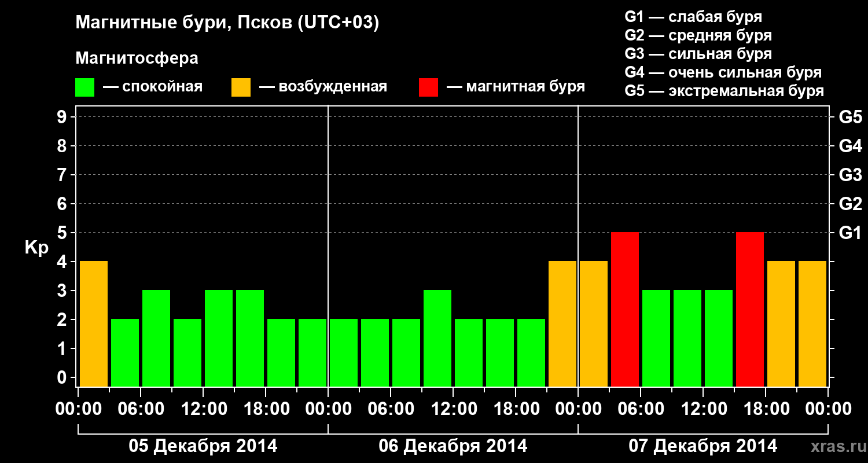868x463 pixels.
Task: Click the 'G2 — средняя буря' legend line
Action: click(698, 35)
